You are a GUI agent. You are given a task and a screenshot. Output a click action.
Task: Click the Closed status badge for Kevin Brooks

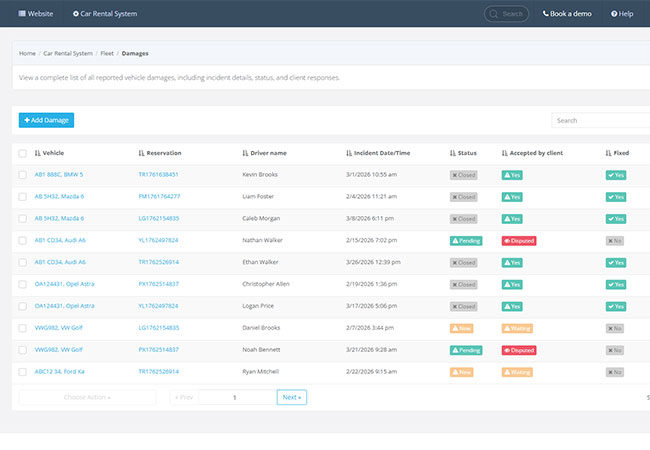pyautogui.click(x=463, y=175)
